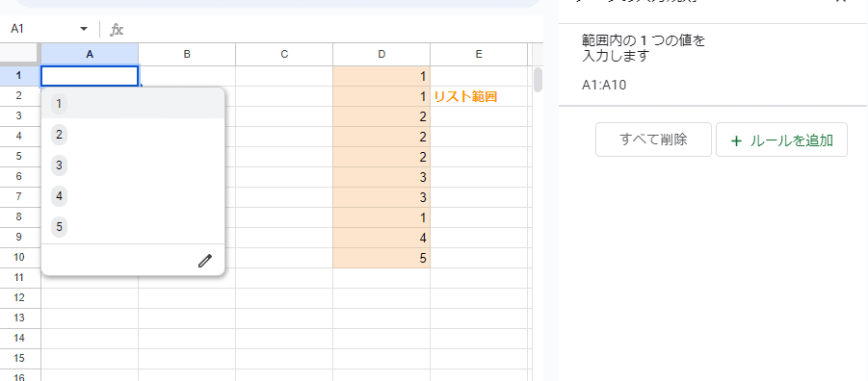Select row 1 header

click(x=20, y=76)
